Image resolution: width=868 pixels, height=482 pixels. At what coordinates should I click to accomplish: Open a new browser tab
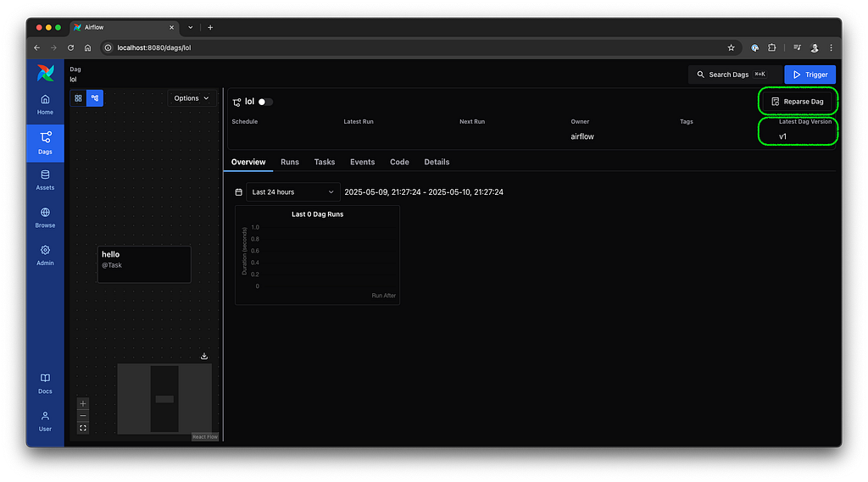(210, 28)
